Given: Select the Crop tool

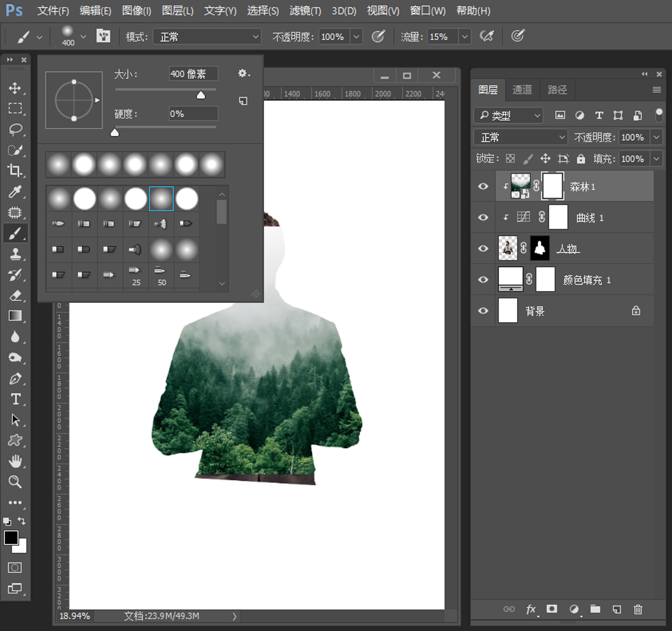Looking at the screenshot, I should click(15, 170).
